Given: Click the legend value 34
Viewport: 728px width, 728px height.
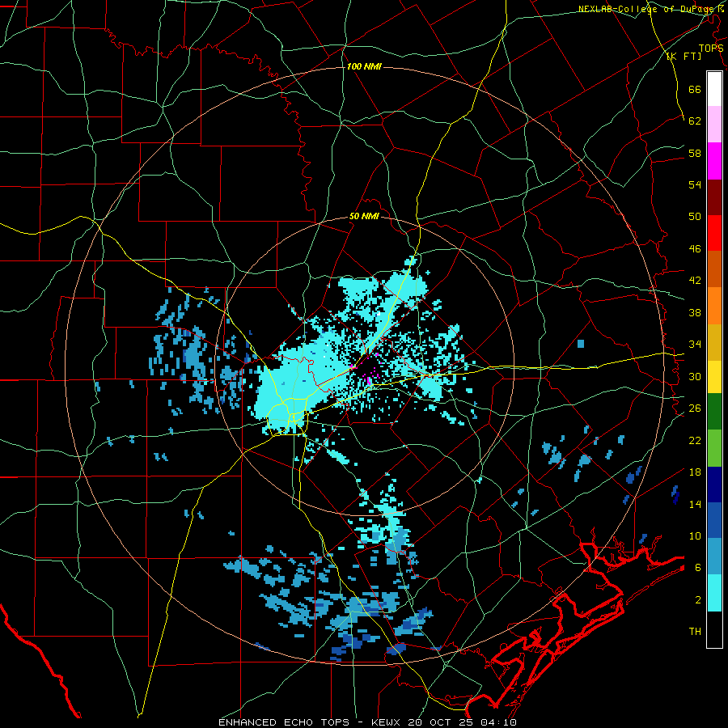Looking at the screenshot, I should tap(695, 345).
